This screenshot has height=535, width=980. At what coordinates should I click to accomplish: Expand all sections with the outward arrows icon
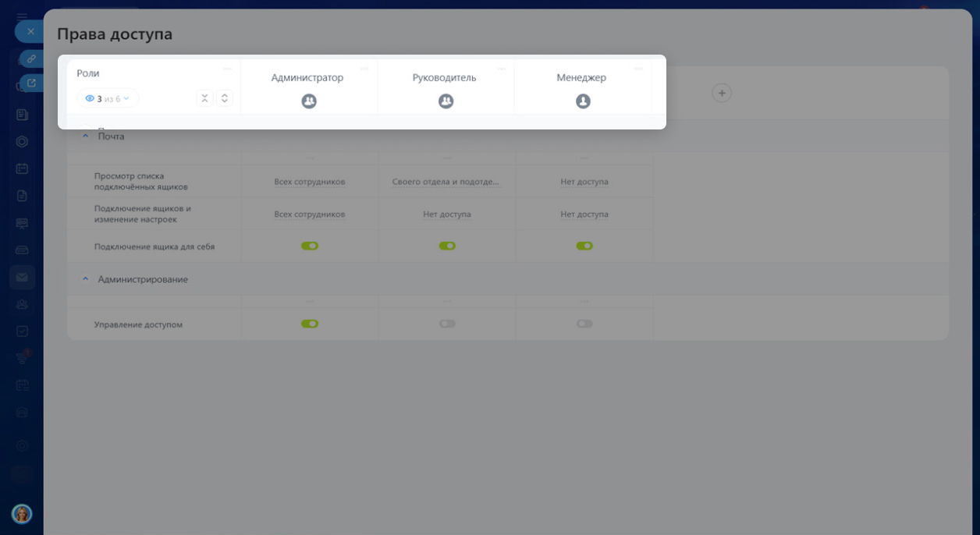[x=225, y=98]
